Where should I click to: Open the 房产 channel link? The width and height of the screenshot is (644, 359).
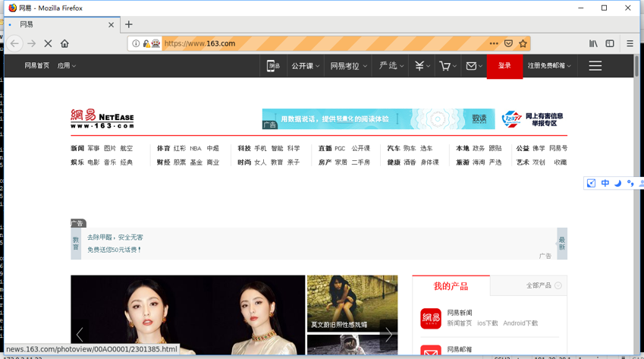(325, 162)
